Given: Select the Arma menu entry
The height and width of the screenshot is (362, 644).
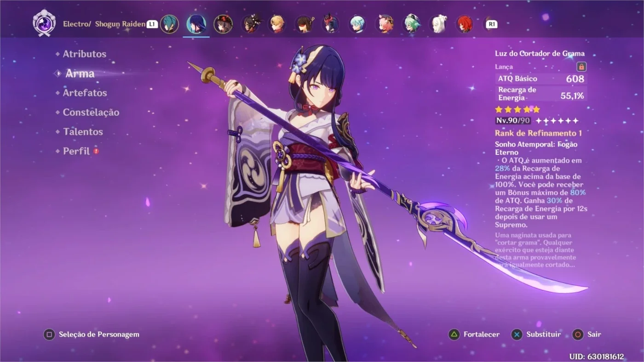Looking at the screenshot, I should (80, 74).
